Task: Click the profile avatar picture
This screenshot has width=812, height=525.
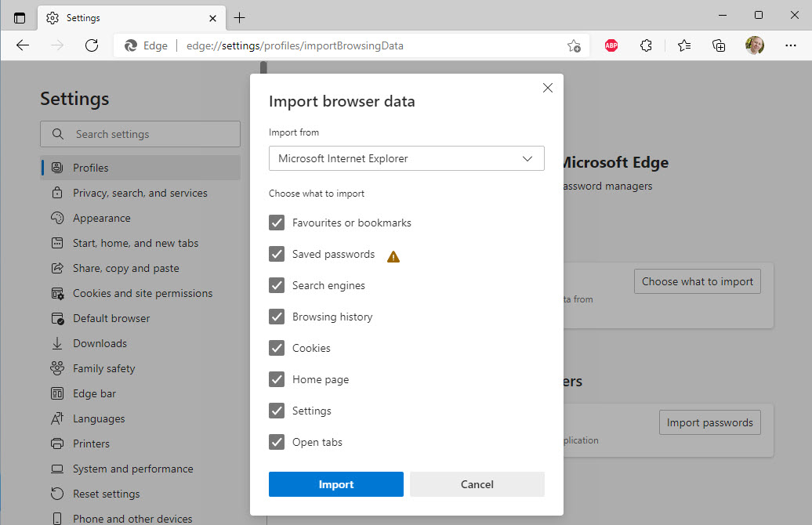Action: 755,45
